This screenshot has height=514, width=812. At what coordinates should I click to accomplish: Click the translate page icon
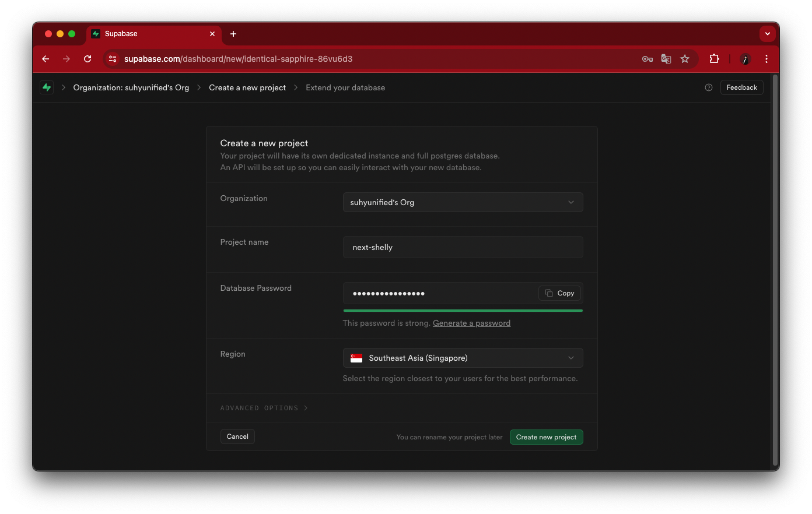pyautogui.click(x=666, y=59)
